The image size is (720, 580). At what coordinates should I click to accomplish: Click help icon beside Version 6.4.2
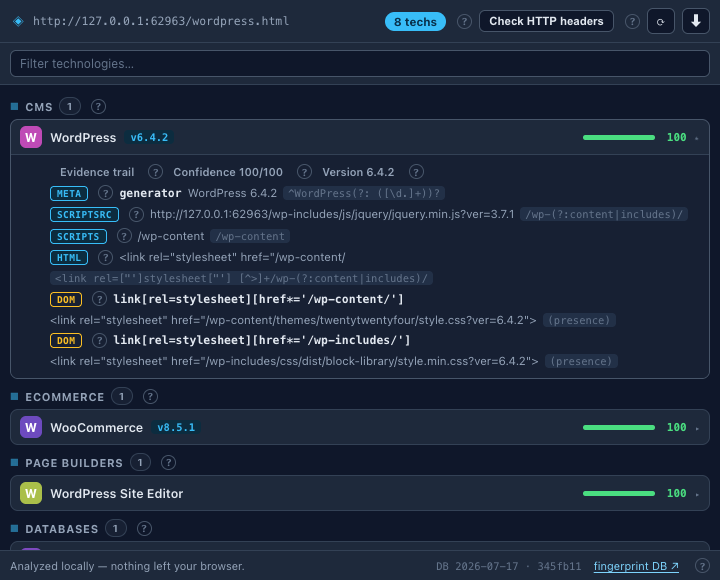[416, 172]
